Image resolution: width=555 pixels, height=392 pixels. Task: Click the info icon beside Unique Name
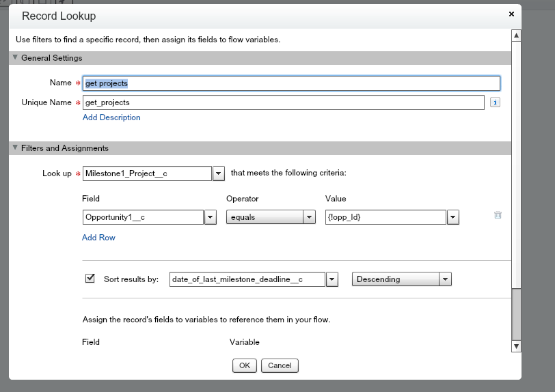(496, 102)
